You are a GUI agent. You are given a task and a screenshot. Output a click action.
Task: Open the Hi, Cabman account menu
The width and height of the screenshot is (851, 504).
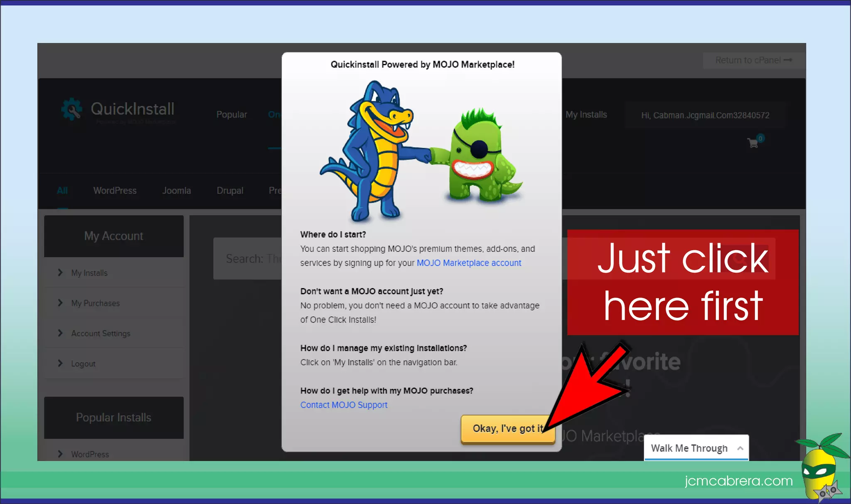point(705,115)
